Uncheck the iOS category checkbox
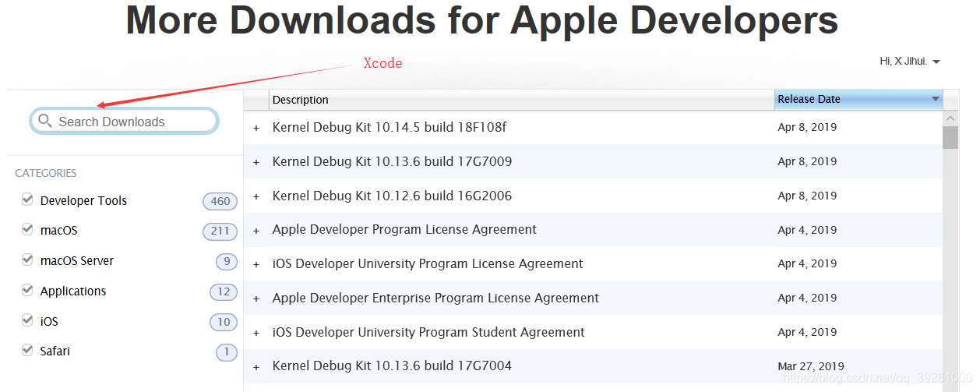 [x=28, y=320]
